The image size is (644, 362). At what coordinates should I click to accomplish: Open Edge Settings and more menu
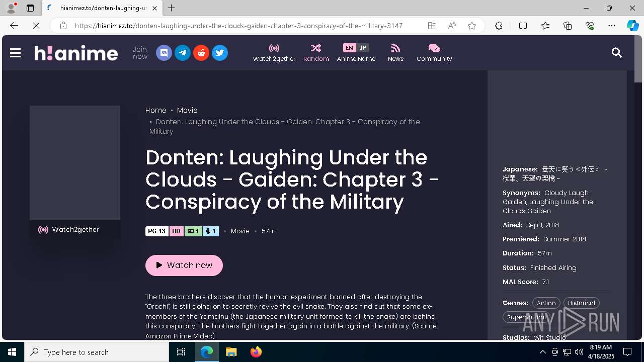tap(612, 26)
